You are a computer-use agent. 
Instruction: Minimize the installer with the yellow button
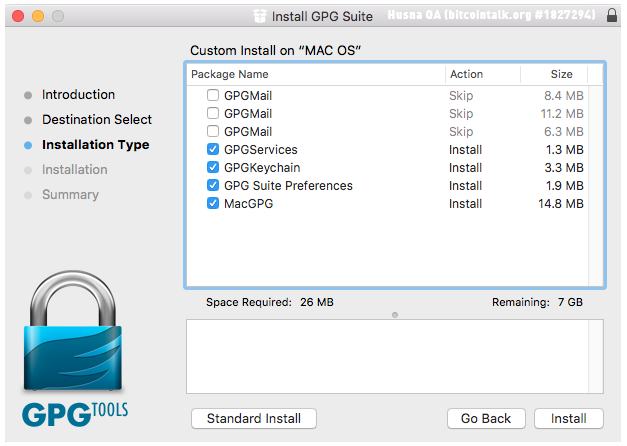click(38, 16)
